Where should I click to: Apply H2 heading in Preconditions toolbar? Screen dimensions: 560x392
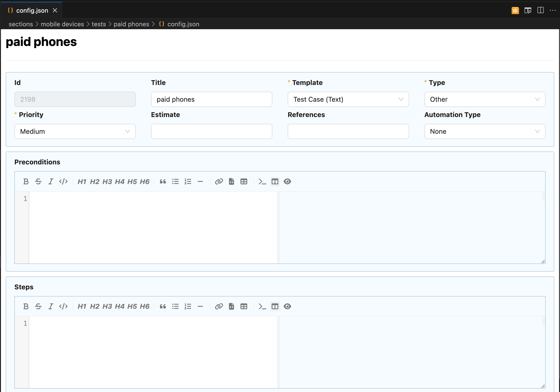(x=95, y=181)
